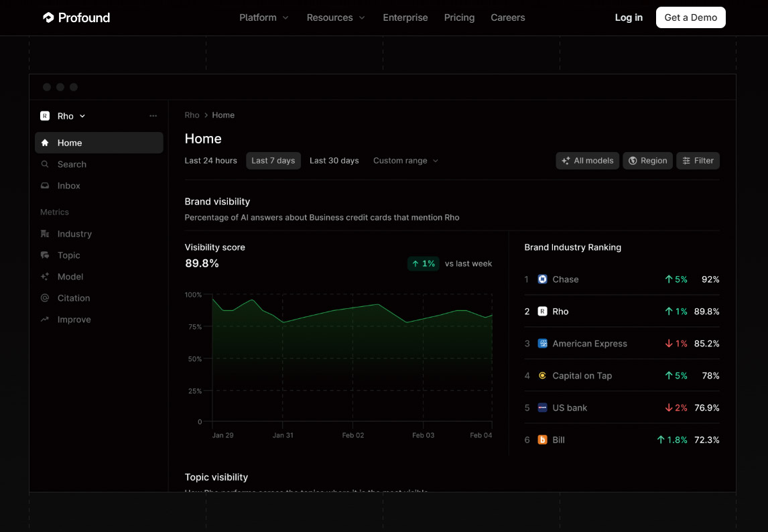Click the 89.8% visibility score value
Image resolution: width=768 pixels, height=532 pixels.
202,263
